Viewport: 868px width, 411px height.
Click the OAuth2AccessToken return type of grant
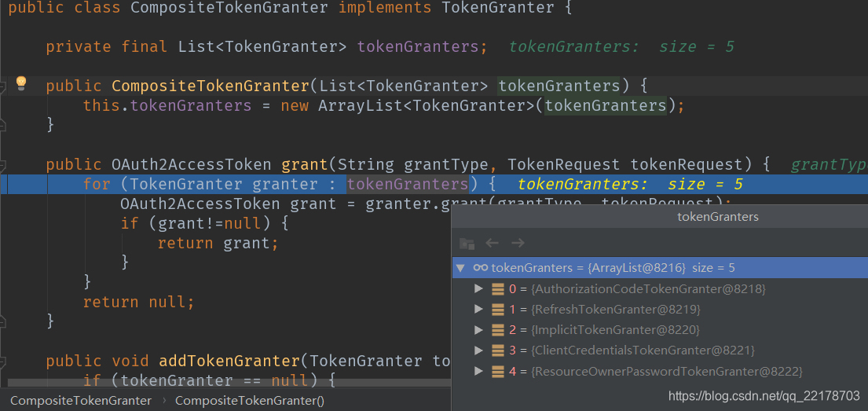pos(192,164)
